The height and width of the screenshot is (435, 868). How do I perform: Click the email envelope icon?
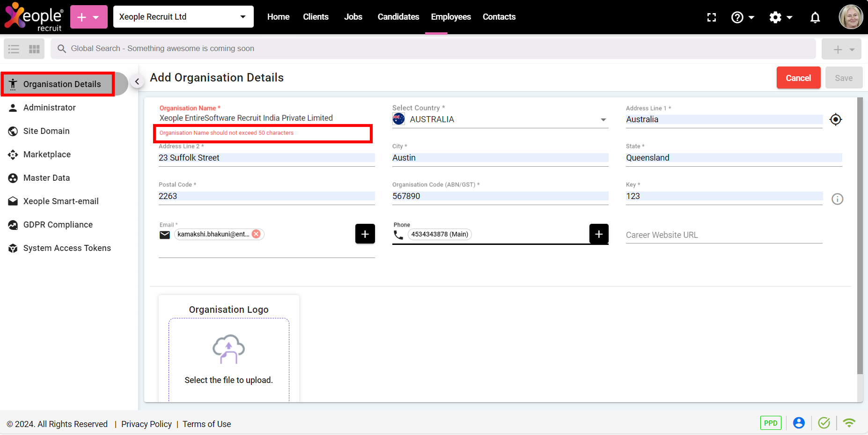click(165, 235)
